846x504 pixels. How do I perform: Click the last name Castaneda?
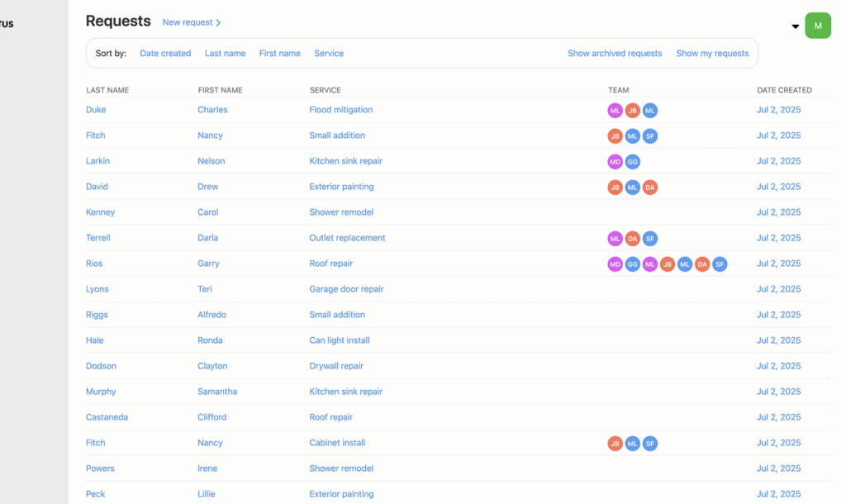pos(107,417)
